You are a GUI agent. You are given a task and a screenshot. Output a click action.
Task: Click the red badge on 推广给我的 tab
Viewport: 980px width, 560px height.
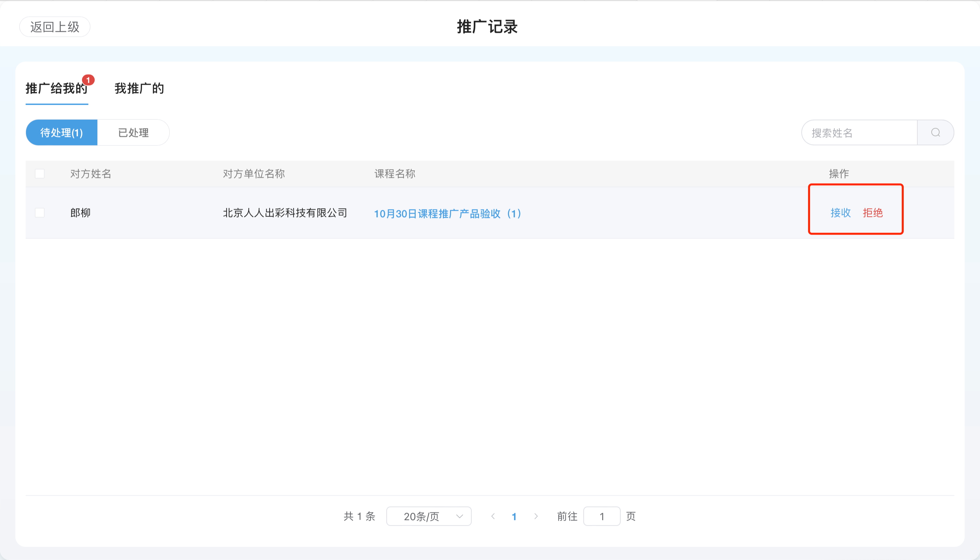coord(89,80)
